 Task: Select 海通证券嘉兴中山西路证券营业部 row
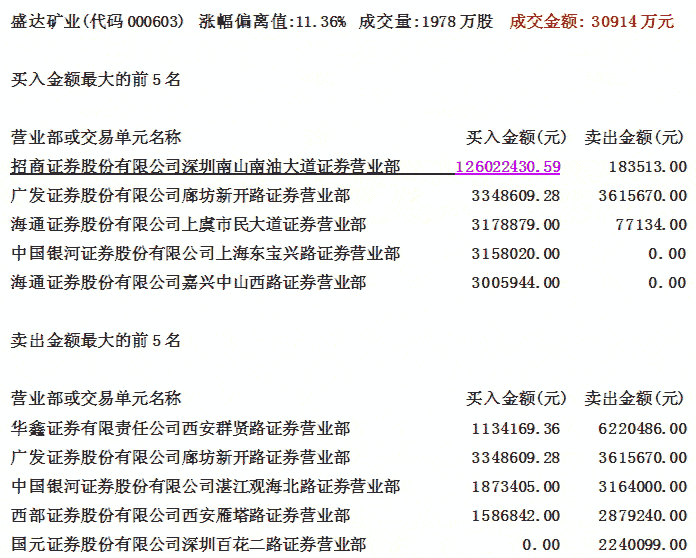tap(349, 282)
